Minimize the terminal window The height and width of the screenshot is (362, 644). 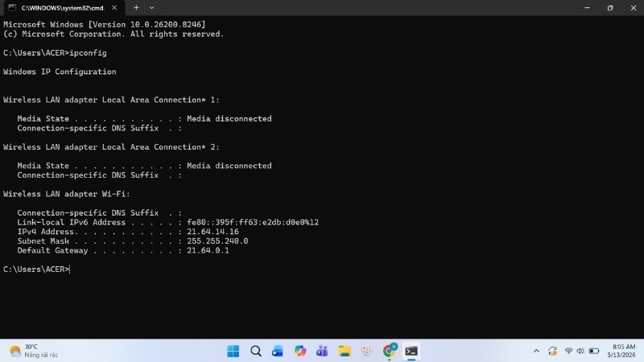point(587,8)
